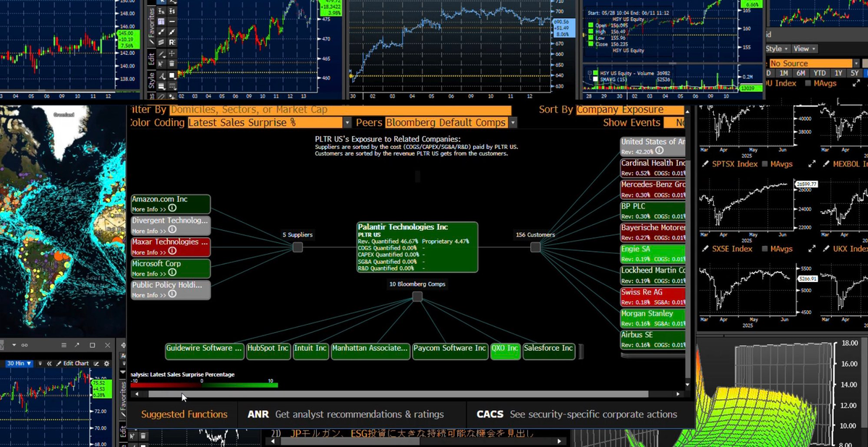The width and height of the screenshot is (868, 447).
Task: Click the horizontal scrollbar left arrow below legend
Action: [x=137, y=394]
